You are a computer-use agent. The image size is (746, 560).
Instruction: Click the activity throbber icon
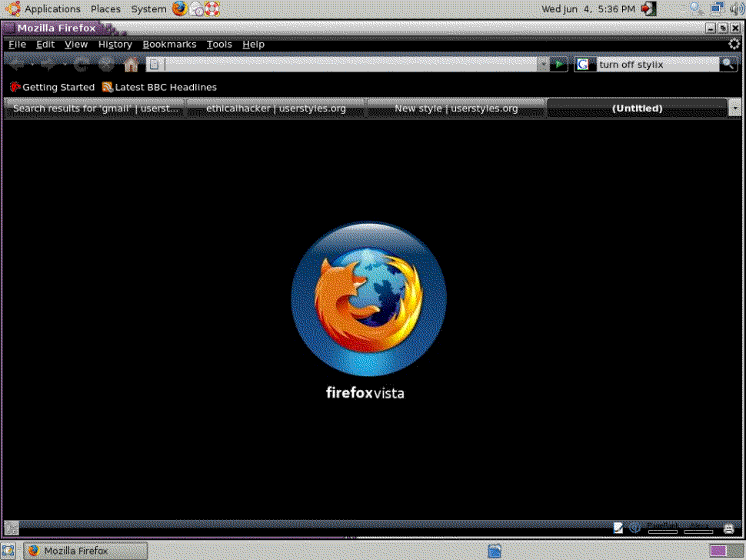tap(734, 45)
